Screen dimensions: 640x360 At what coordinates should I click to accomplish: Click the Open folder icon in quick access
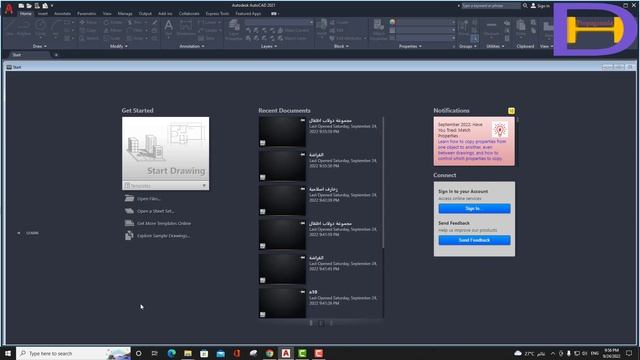click(x=29, y=6)
